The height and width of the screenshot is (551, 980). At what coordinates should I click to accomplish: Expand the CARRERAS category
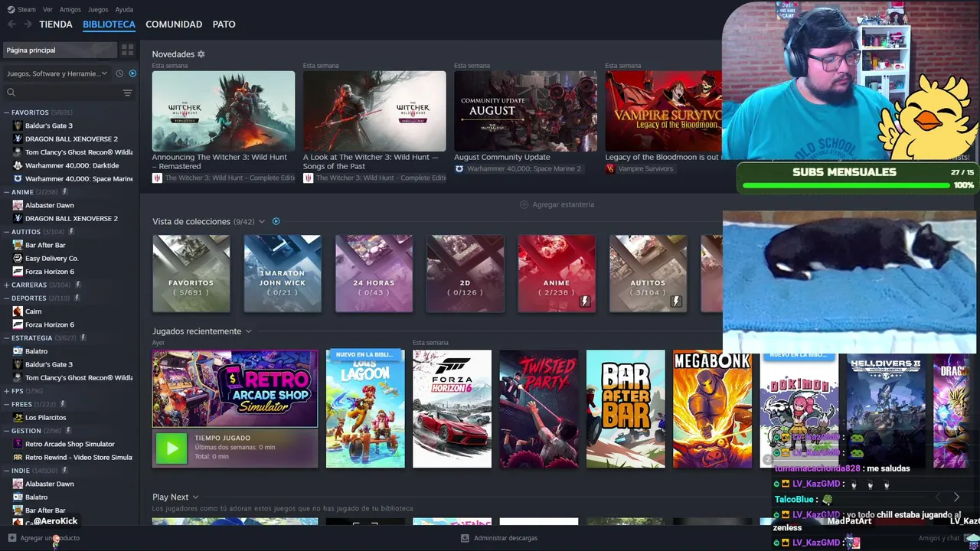(x=7, y=285)
